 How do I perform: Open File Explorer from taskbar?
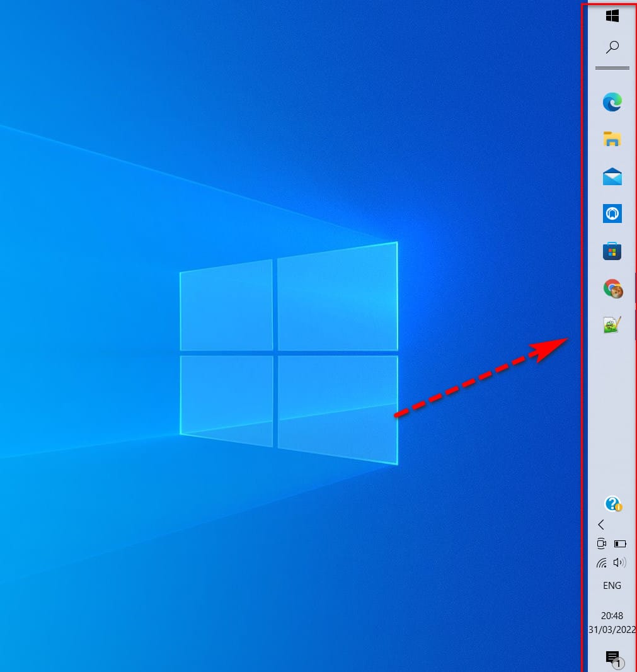(612, 139)
